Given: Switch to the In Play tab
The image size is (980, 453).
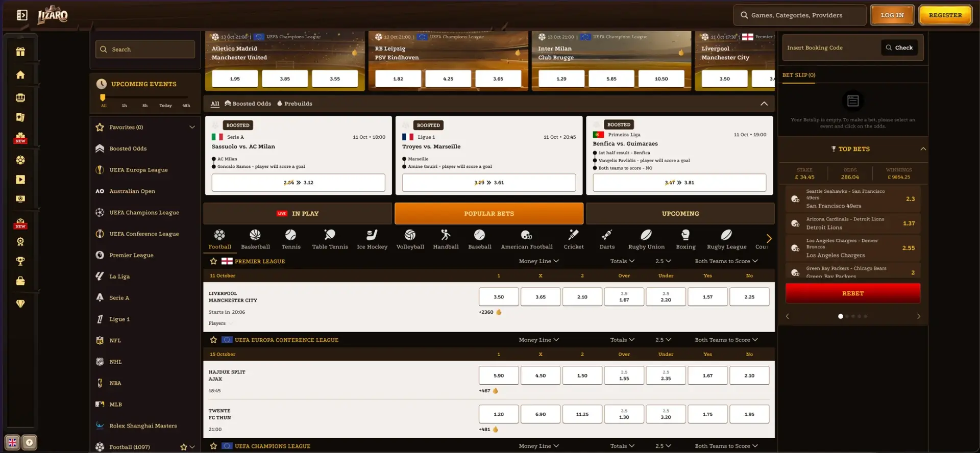Looking at the screenshot, I should [298, 214].
